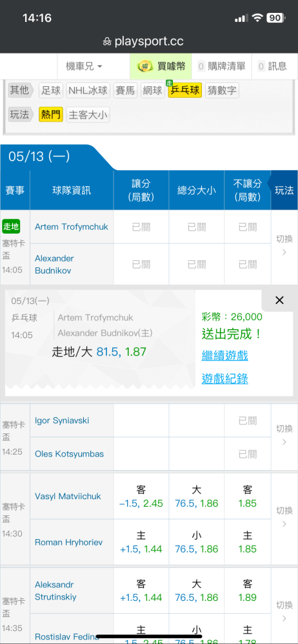298x644 pixels.
Task: Bet 主 +1.5, 1.44 Roman Hryhoriev
Action: (141, 542)
